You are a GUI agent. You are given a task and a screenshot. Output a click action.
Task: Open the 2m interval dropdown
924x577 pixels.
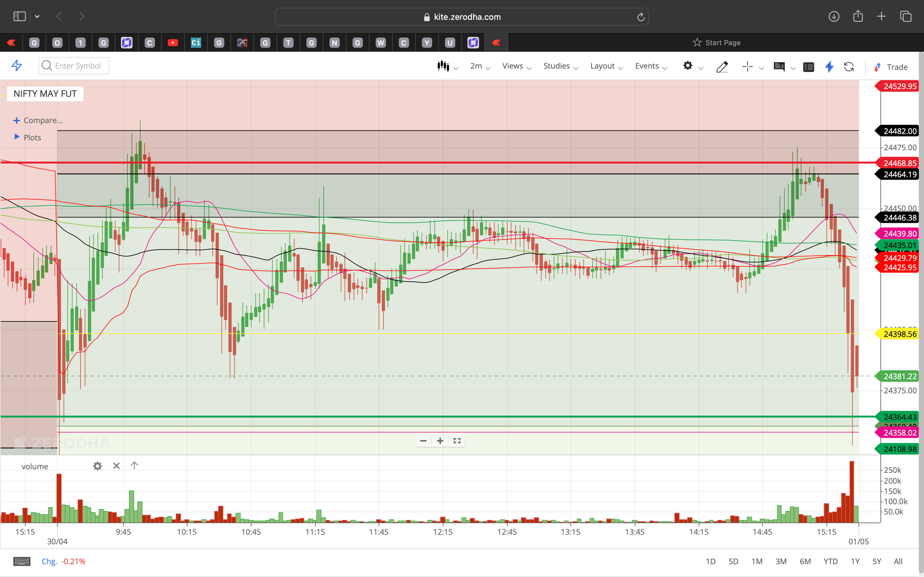[476, 66]
